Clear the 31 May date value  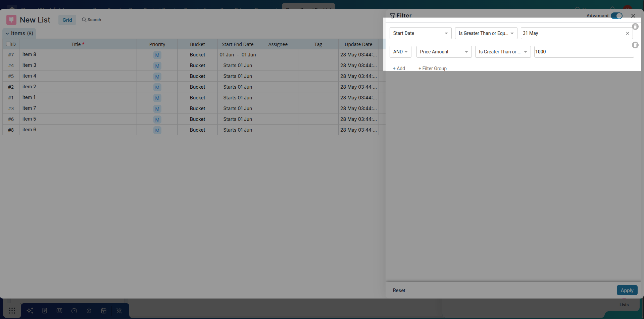click(628, 33)
